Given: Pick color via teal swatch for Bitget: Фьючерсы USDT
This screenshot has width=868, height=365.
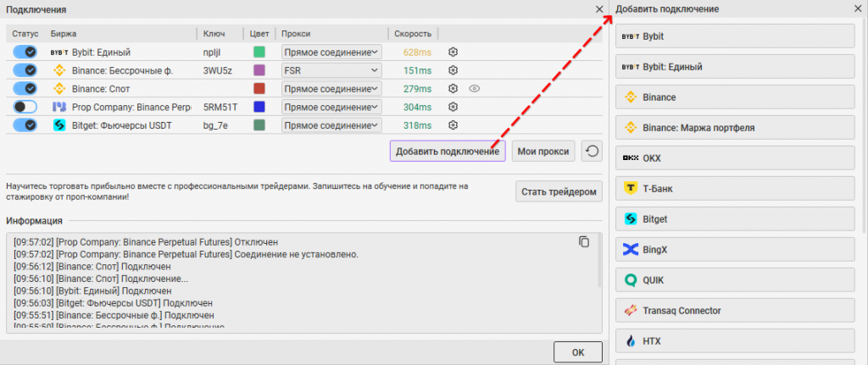Looking at the screenshot, I should pos(259,125).
